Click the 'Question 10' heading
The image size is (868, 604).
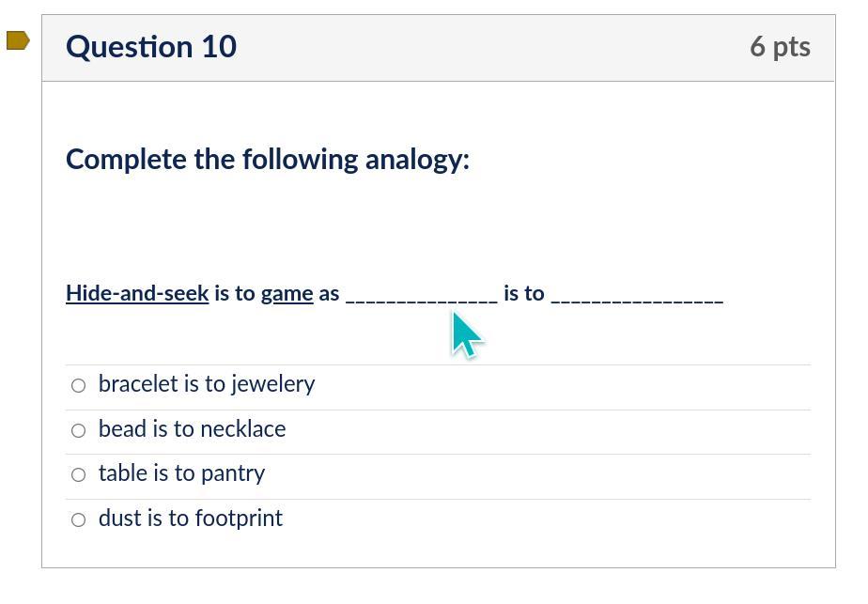tap(151, 47)
